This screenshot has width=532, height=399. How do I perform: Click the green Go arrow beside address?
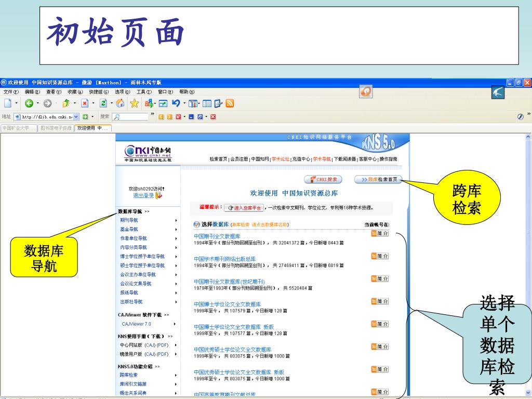85,117
